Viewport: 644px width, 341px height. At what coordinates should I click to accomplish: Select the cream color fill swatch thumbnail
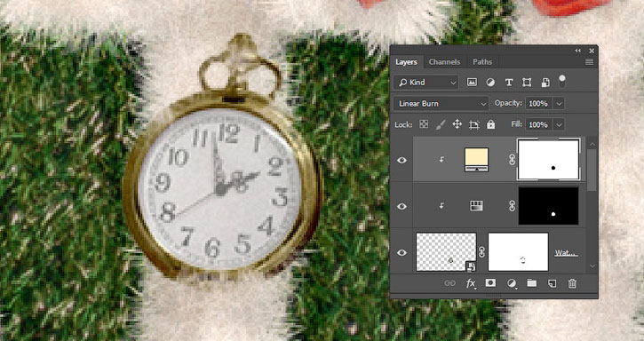(476, 160)
